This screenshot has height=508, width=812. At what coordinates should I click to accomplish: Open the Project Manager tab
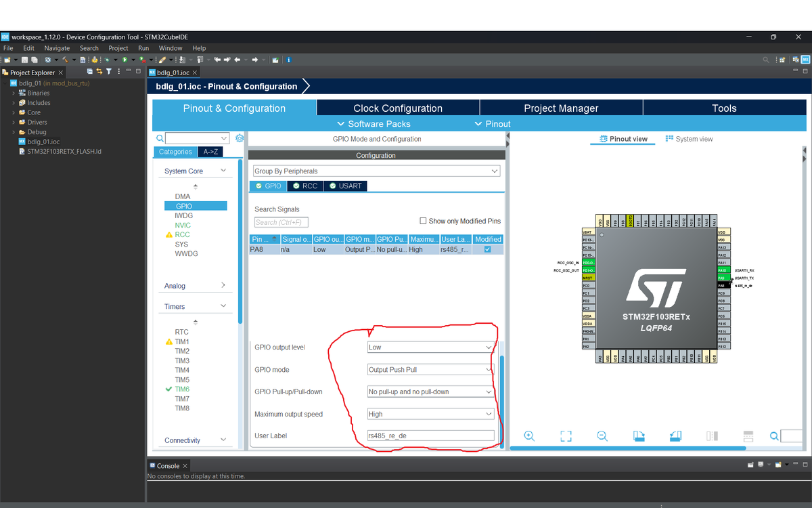point(561,108)
